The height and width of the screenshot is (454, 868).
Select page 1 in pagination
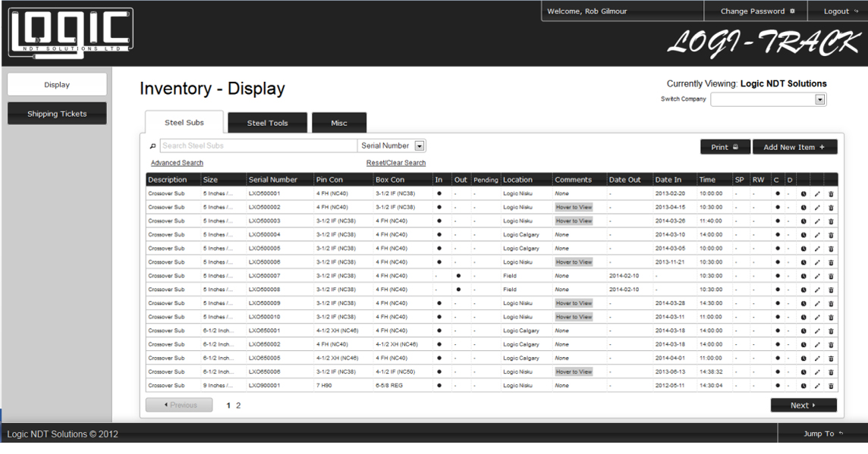tap(228, 405)
